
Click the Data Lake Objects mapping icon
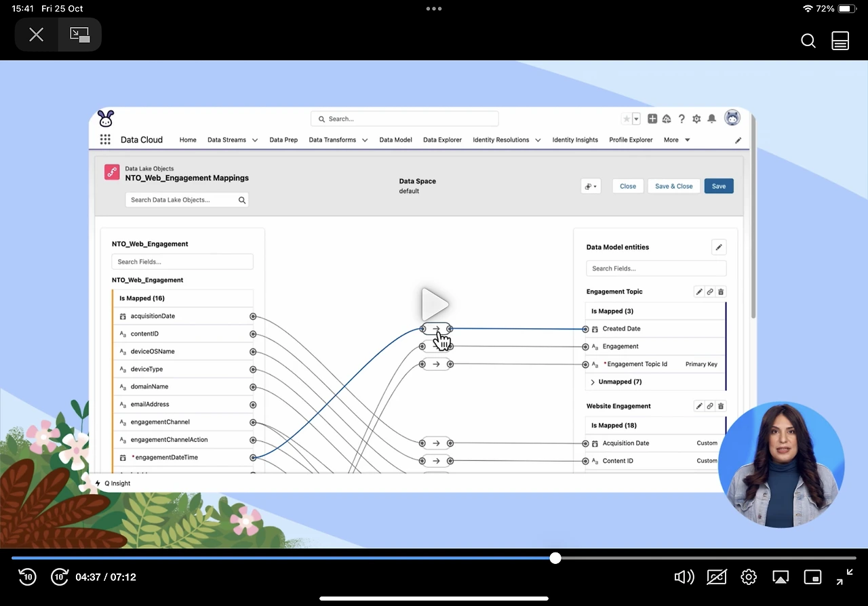pos(112,172)
